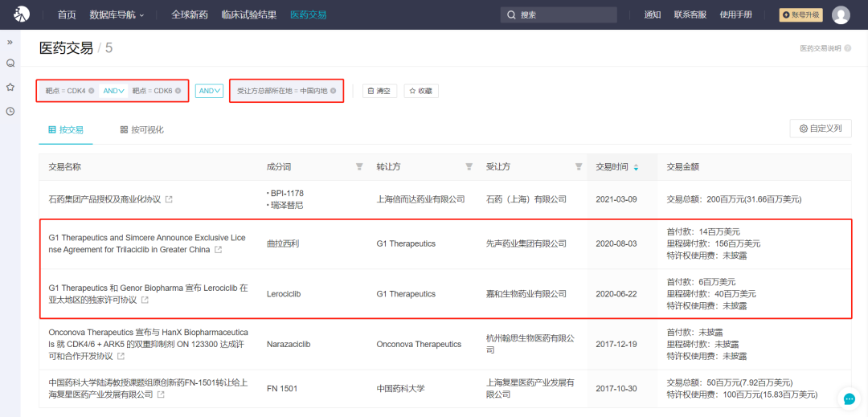Remove the 靶点 = CDK4 filter
868x417 pixels.
92,91
